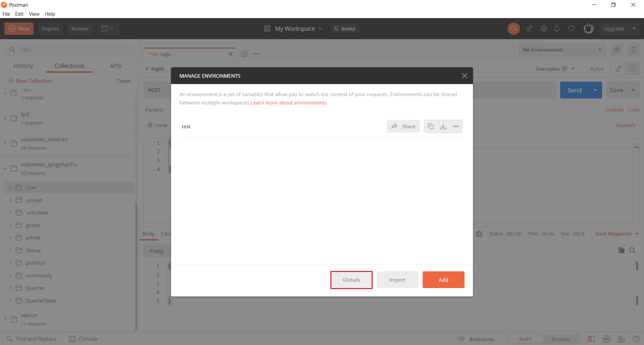644x345 pixels.
Task: Send the login request
Action: (575, 90)
